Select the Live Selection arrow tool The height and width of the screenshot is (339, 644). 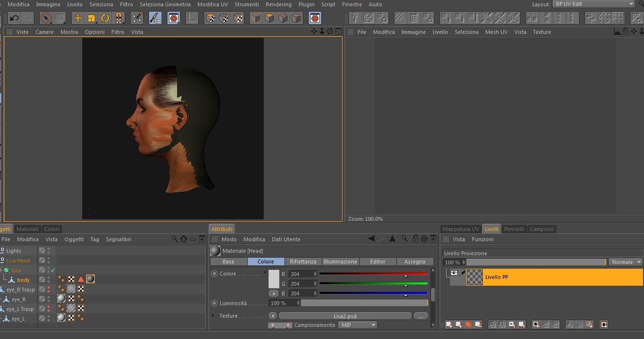pyautogui.click(x=45, y=18)
